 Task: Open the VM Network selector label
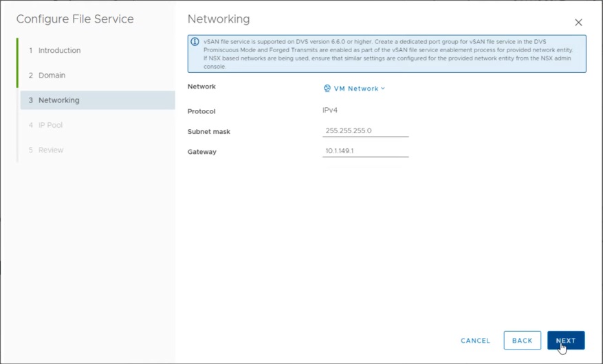click(356, 89)
